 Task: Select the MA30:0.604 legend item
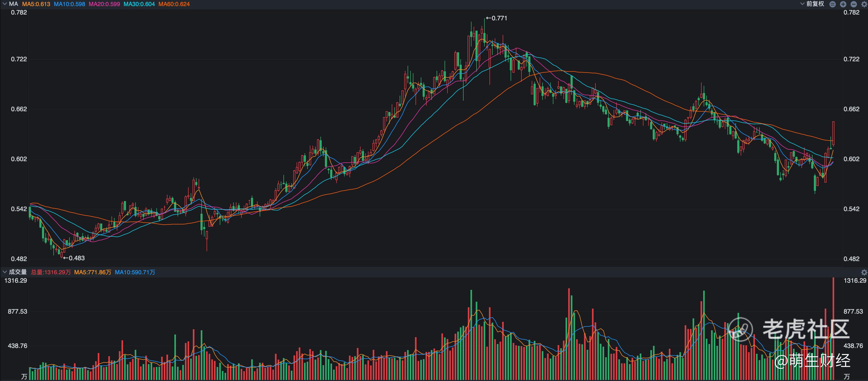tap(139, 4)
